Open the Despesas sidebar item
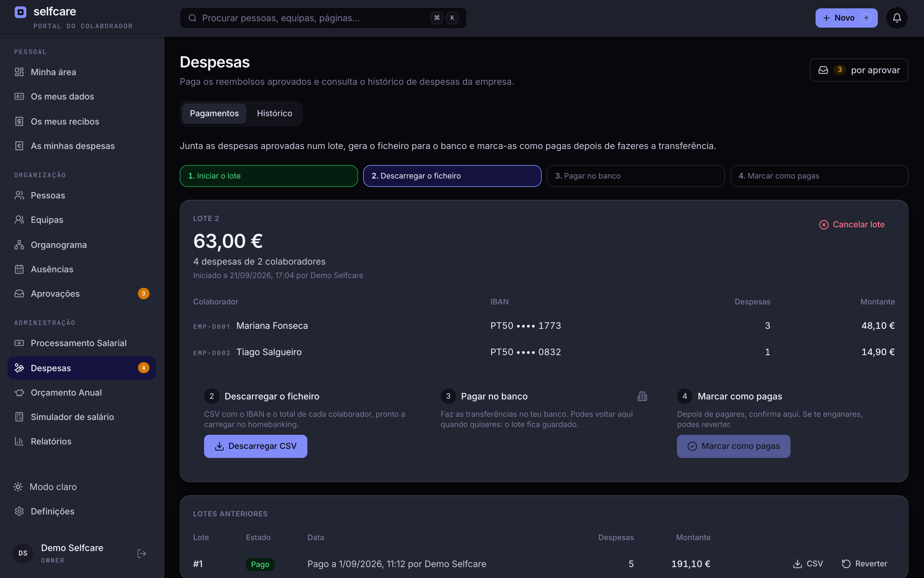Image resolution: width=924 pixels, height=578 pixels. pos(82,368)
